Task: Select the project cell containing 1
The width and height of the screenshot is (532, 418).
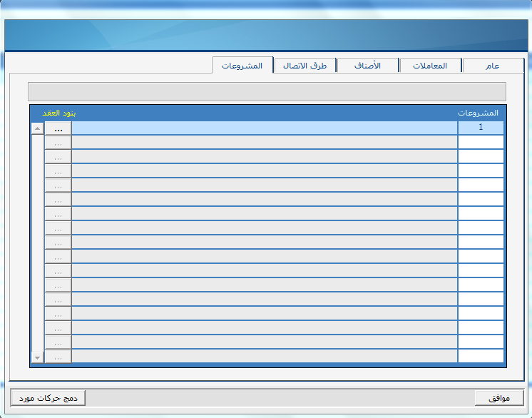Action: coord(481,128)
